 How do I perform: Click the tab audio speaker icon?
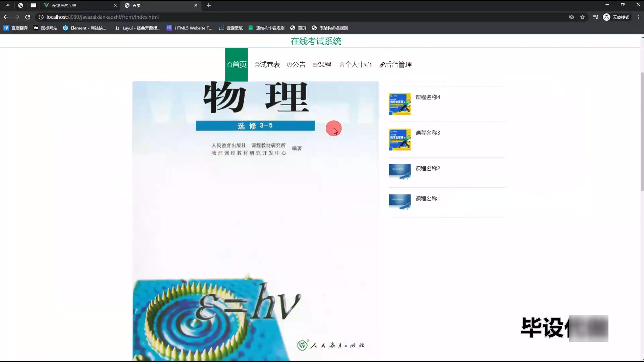[x=8, y=5]
